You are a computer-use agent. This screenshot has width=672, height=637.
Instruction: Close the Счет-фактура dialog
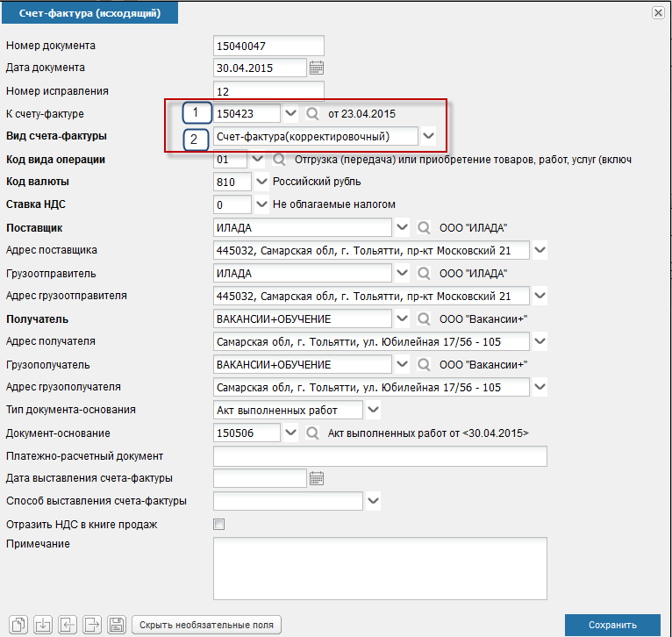[658, 13]
